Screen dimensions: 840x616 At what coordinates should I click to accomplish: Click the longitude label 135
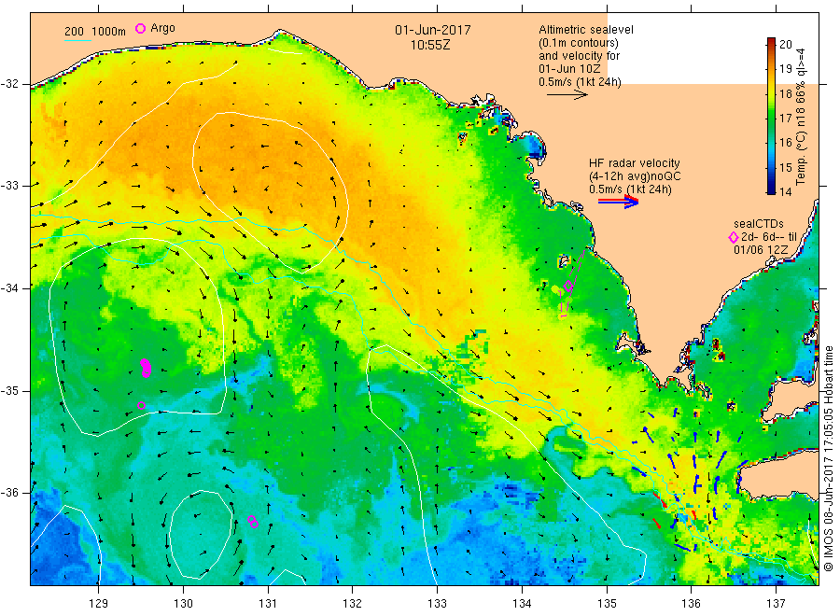coord(607,604)
